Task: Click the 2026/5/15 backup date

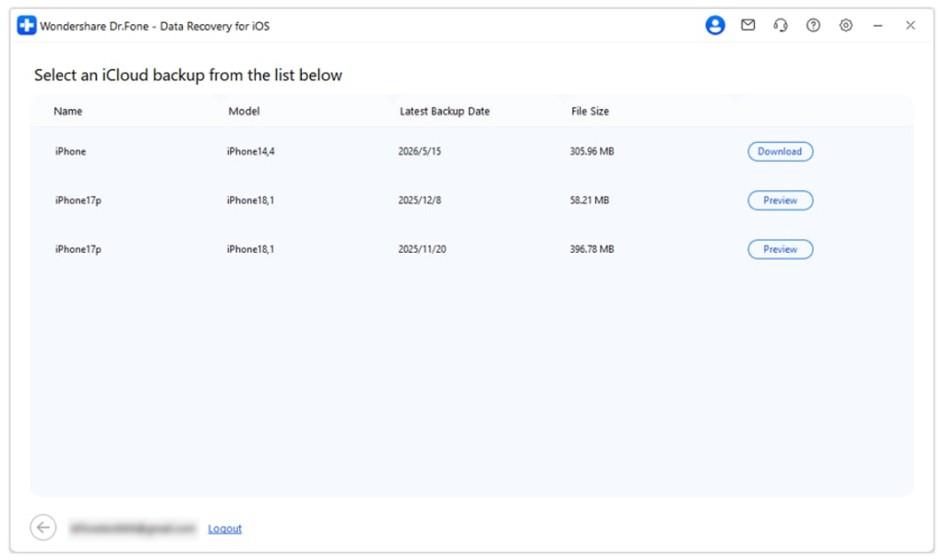Action: click(420, 151)
